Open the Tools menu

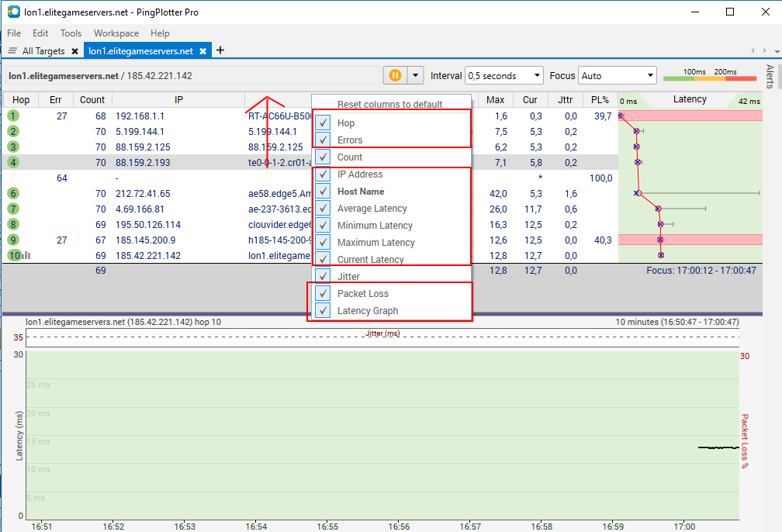point(71,33)
